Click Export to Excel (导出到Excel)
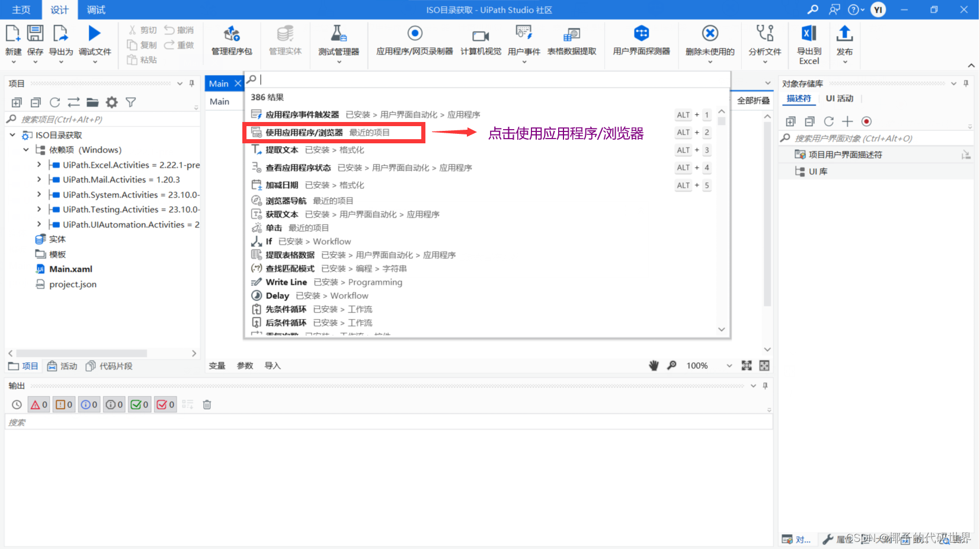 pos(809,44)
